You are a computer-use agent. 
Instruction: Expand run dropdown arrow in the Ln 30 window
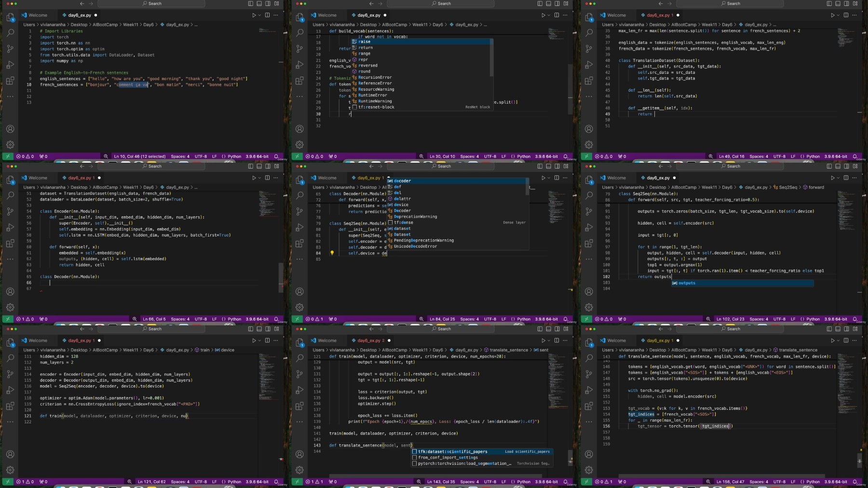(548, 15)
